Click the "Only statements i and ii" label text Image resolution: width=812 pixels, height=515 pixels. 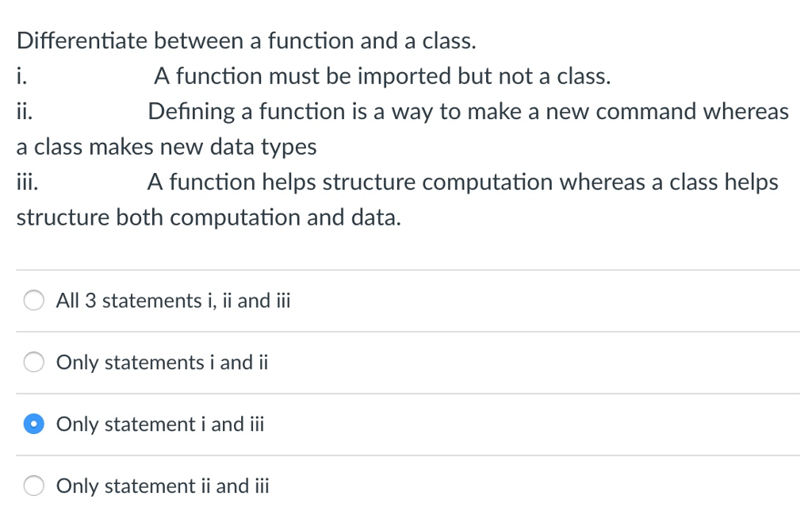tap(163, 363)
